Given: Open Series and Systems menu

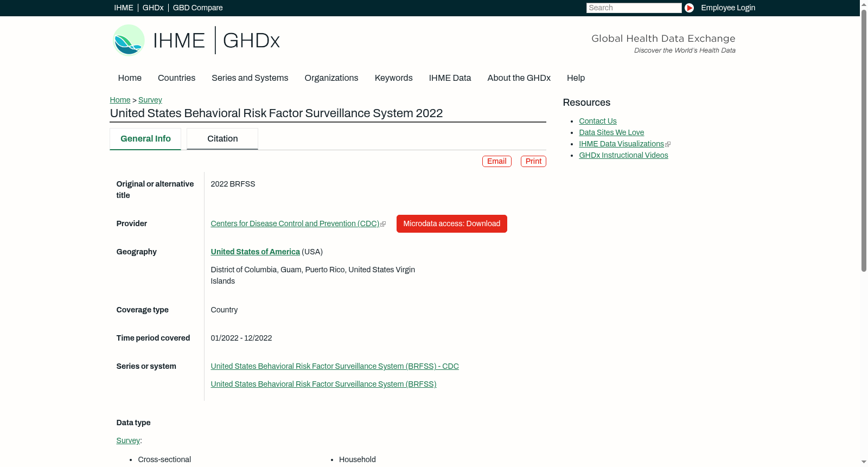Looking at the screenshot, I should 250,78.
